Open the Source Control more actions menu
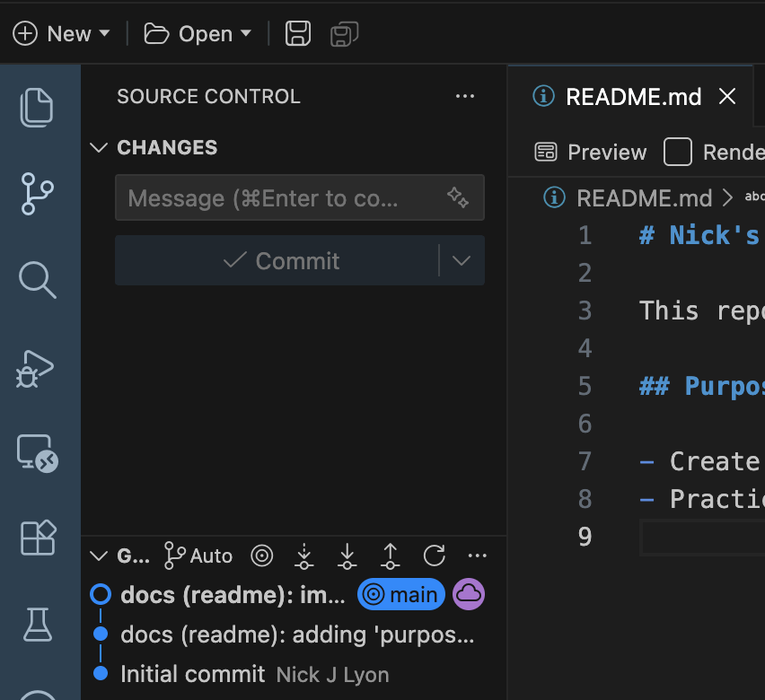 (x=465, y=97)
